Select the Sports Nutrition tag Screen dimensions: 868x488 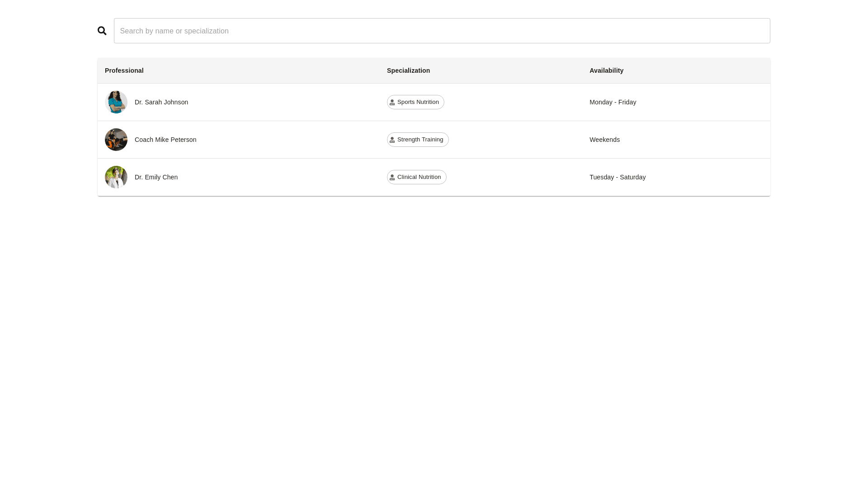pyautogui.click(x=418, y=102)
